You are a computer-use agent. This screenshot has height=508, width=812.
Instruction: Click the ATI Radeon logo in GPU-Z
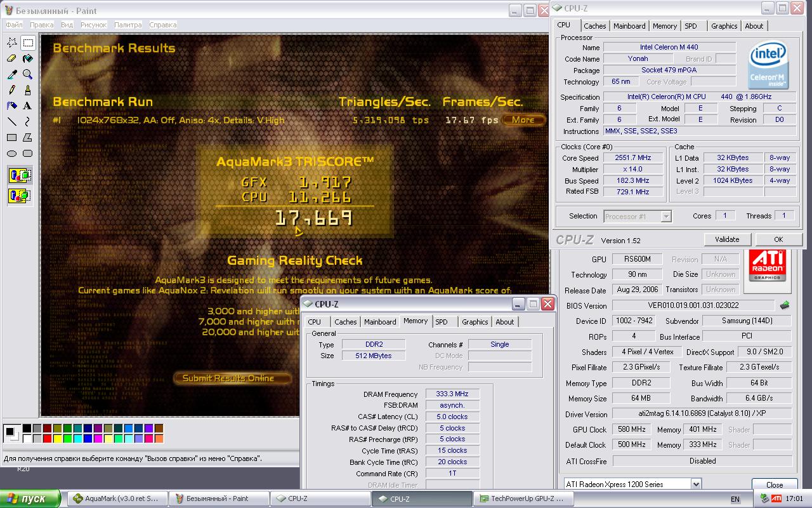pyautogui.click(x=768, y=266)
